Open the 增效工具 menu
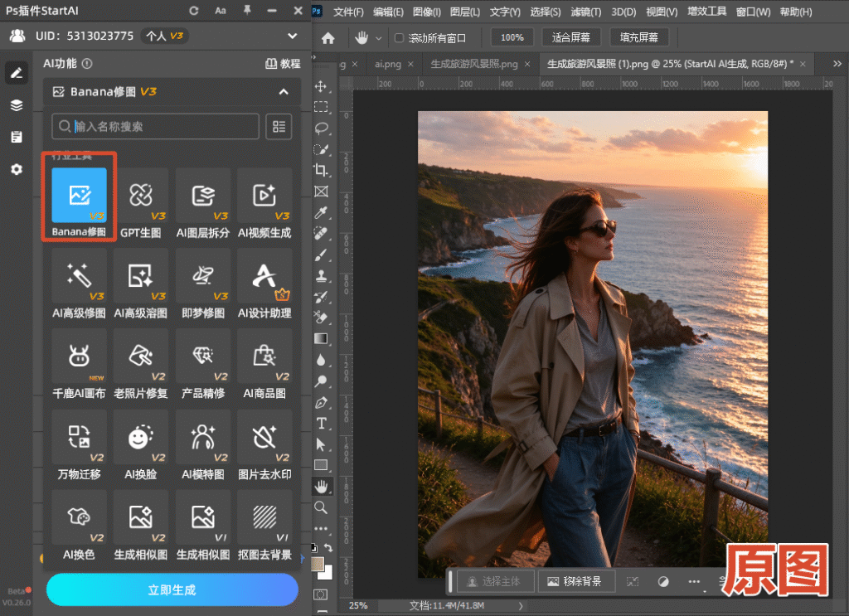849x616 pixels. (706, 12)
